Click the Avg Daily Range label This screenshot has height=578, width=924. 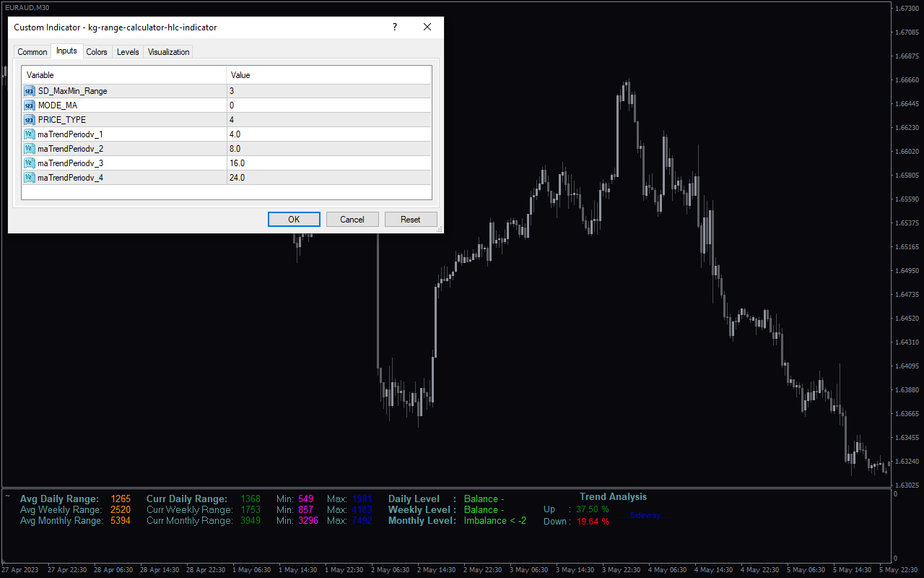59,499
